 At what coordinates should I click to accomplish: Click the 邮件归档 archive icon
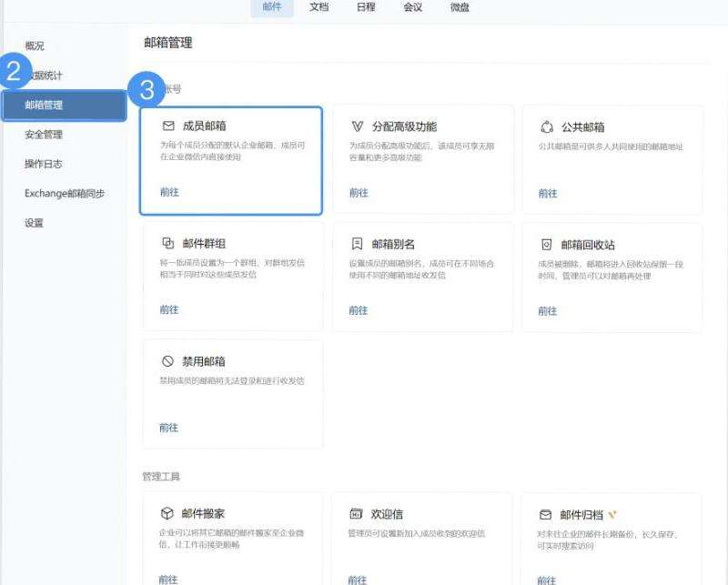[546, 514]
